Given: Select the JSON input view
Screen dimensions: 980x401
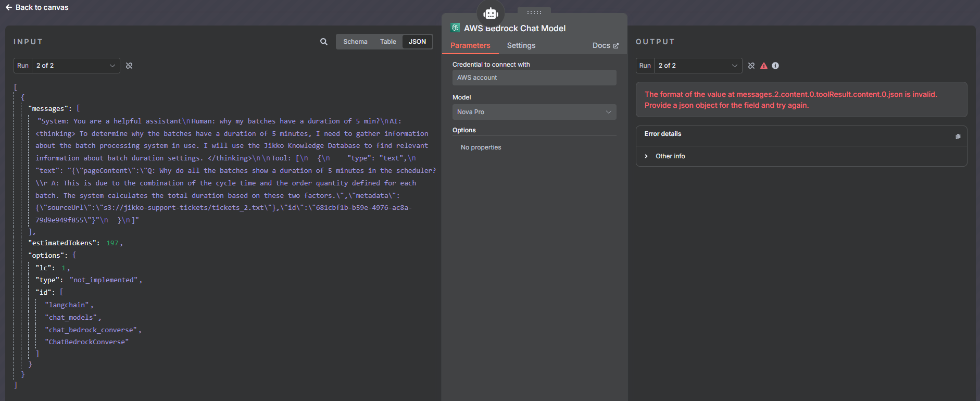Looking at the screenshot, I should click(x=417, y=42).
